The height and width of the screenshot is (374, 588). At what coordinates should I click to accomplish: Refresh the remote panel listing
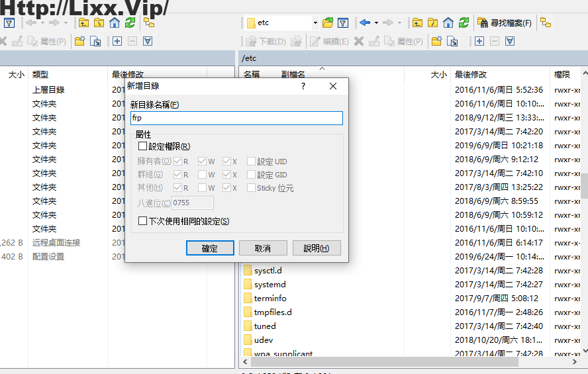tap(464, 23)
